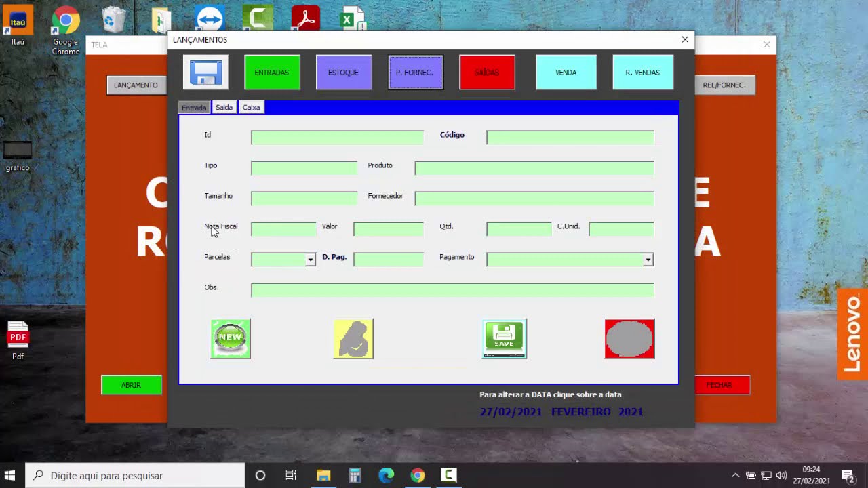Click the P. FORNEC. button
Screen dimensions: 868x488
[x=416, y=73]
